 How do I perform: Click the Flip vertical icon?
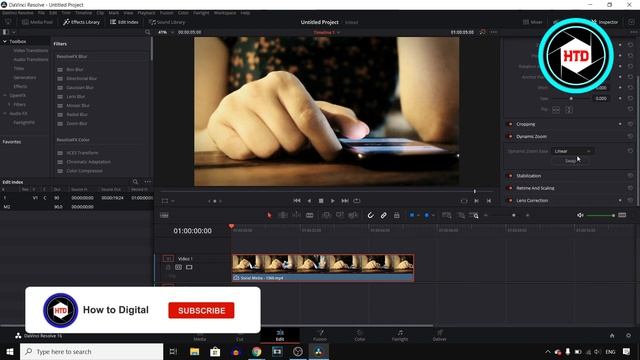click(x=569, y=110)
